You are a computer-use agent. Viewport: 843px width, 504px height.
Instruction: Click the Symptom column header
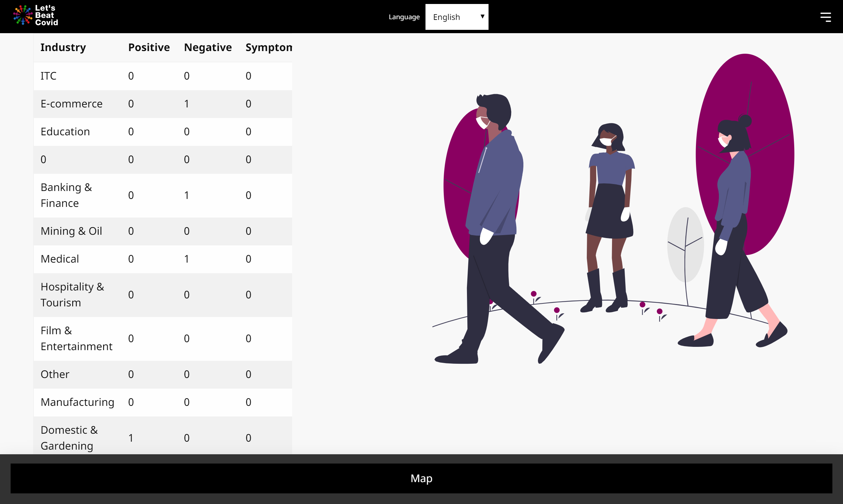click(268, 47)
